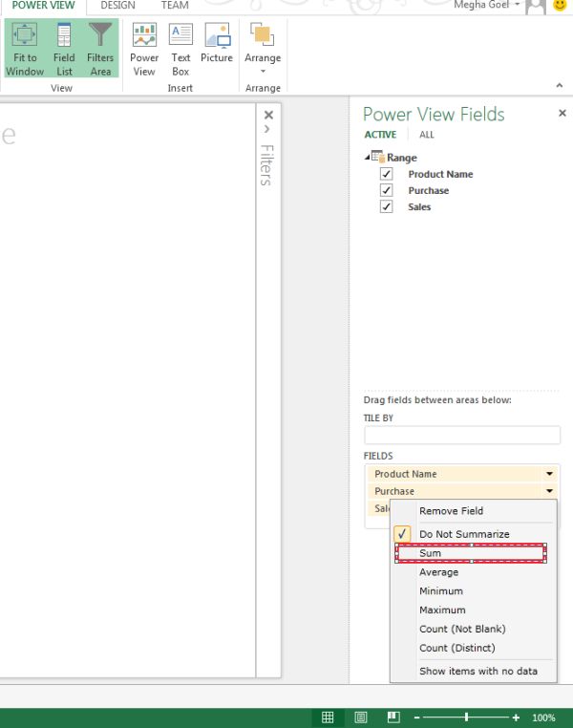Image resolution: width=573 pixels, height=728 pixels.
Task: Open the Arrange dropdown
Action: point(263,49)
